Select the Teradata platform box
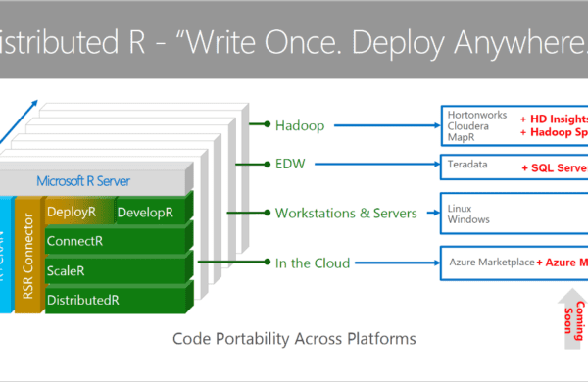 coord(514,167)
